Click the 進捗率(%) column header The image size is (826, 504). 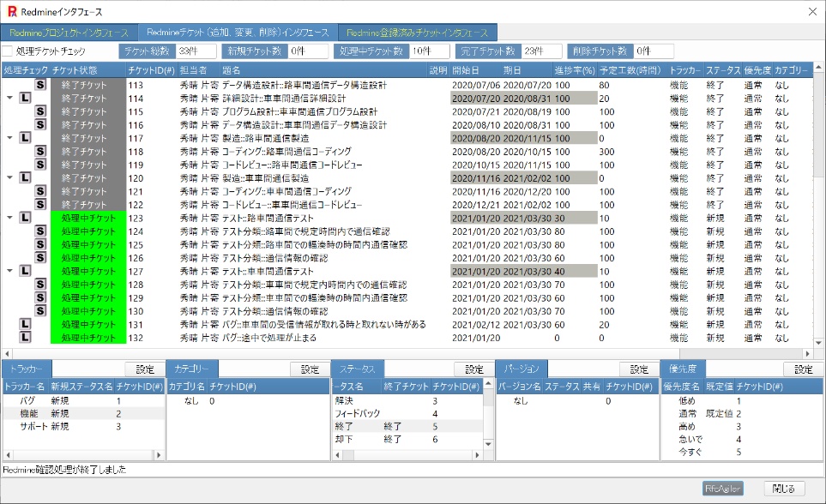[574, 70]
